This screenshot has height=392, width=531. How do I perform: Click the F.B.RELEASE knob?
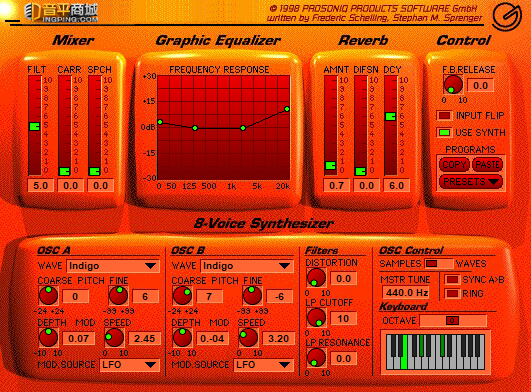pos(453,84)
